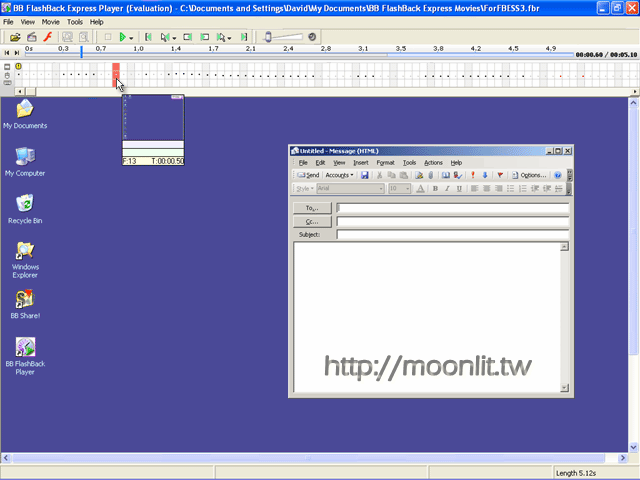Click the Stop square button in toolbar
The height and width of the screenshot is (480, 640).
click(108, 37)
